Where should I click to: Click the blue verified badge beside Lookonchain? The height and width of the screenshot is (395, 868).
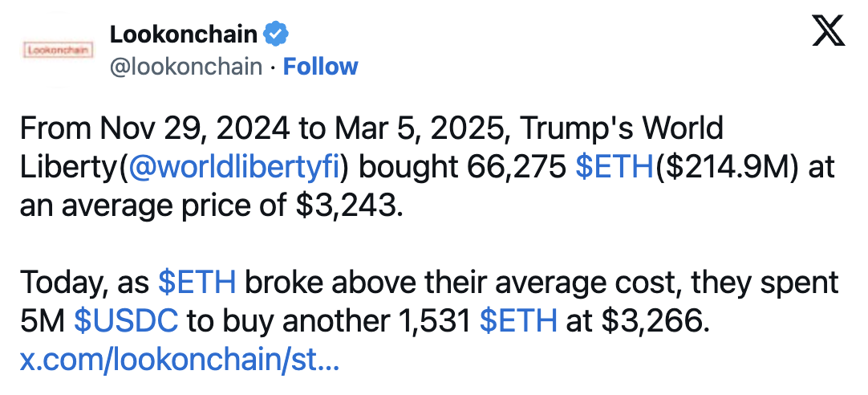(x=275, y=35)
